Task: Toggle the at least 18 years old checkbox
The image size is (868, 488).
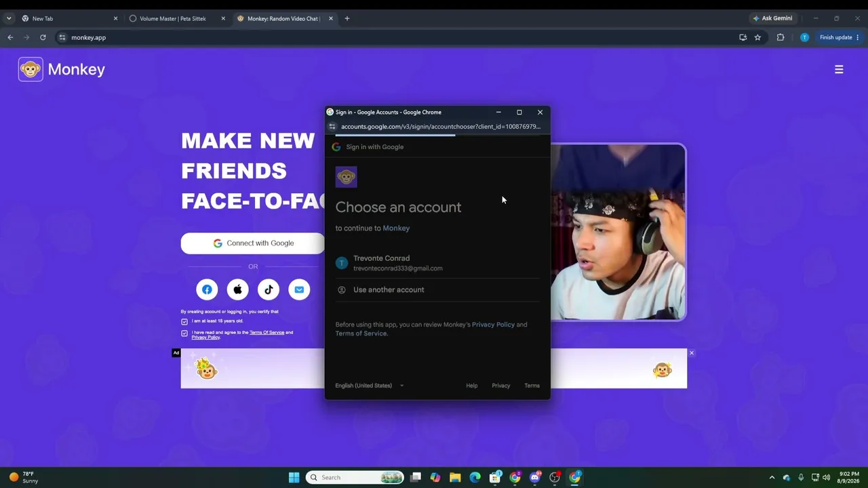Action: [184, 321]
